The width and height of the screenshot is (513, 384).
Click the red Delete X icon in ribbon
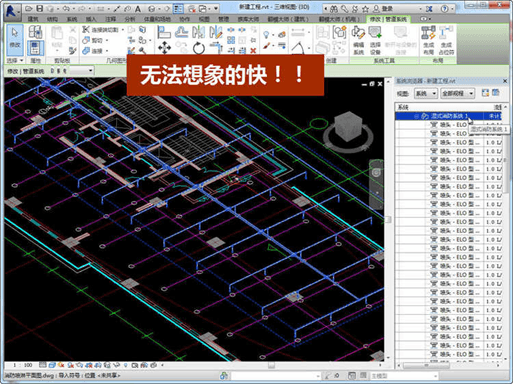coord(253,51)
